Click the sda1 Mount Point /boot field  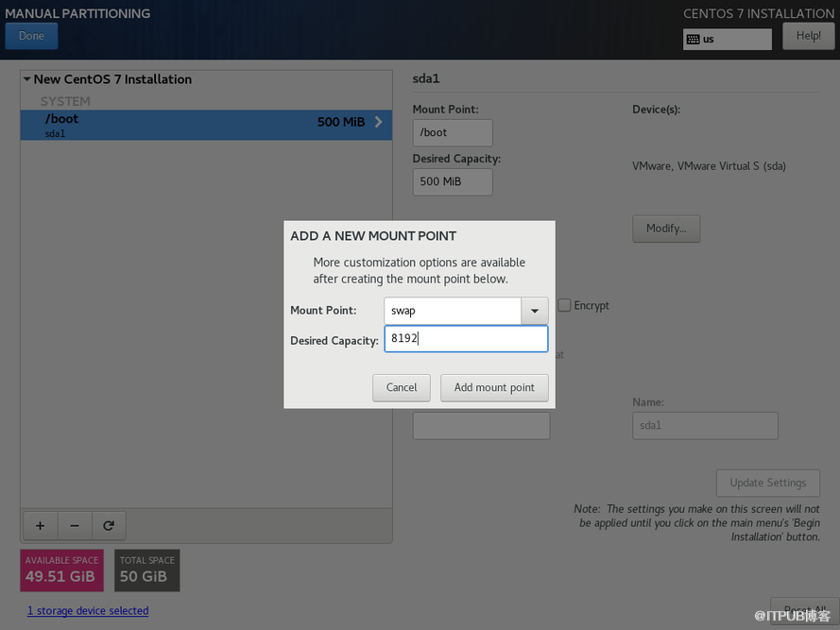click(452, 133)
